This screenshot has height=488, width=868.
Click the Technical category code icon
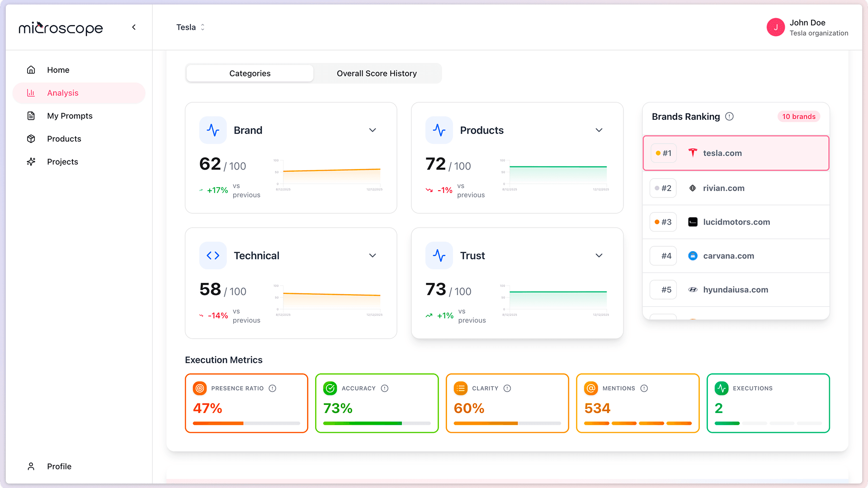point(212,255)
